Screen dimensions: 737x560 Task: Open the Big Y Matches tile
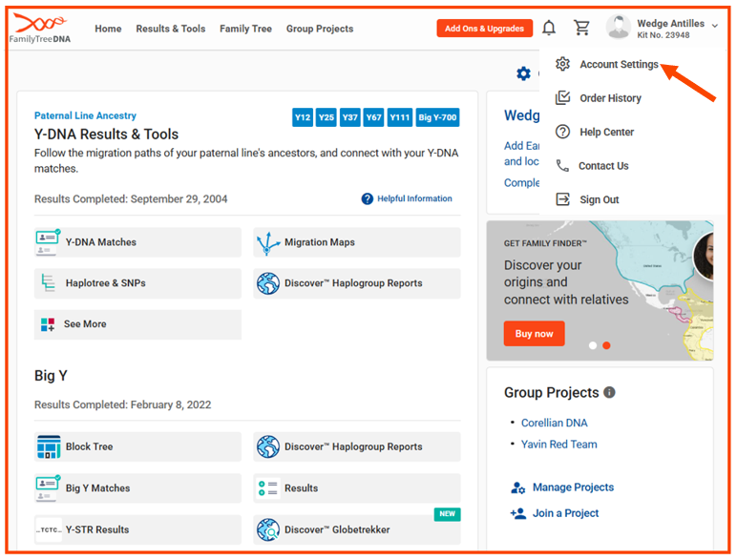[137, 488]
